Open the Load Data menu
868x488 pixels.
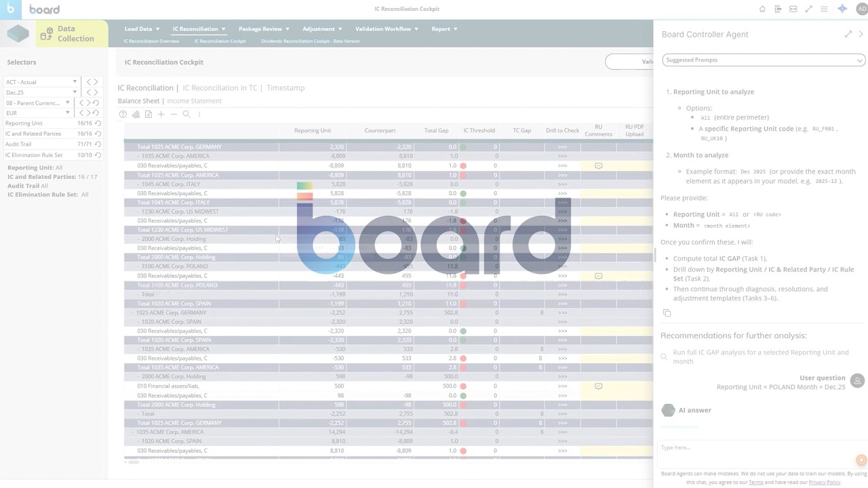coord(142,28)
